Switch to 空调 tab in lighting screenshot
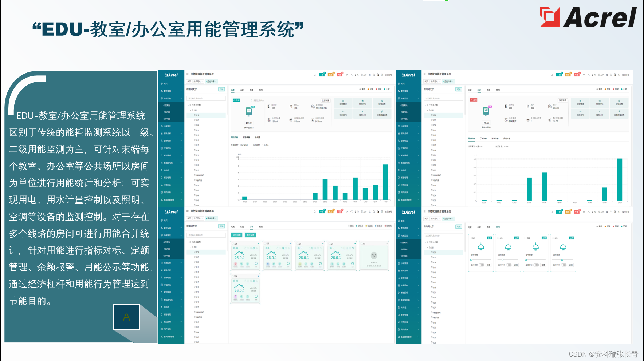 click(x=488, y=227)
